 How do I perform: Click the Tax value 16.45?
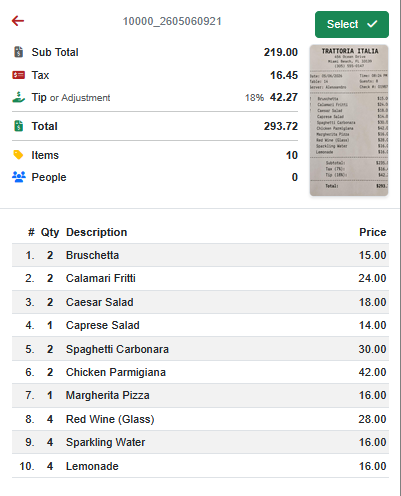(x=284, y=75)
